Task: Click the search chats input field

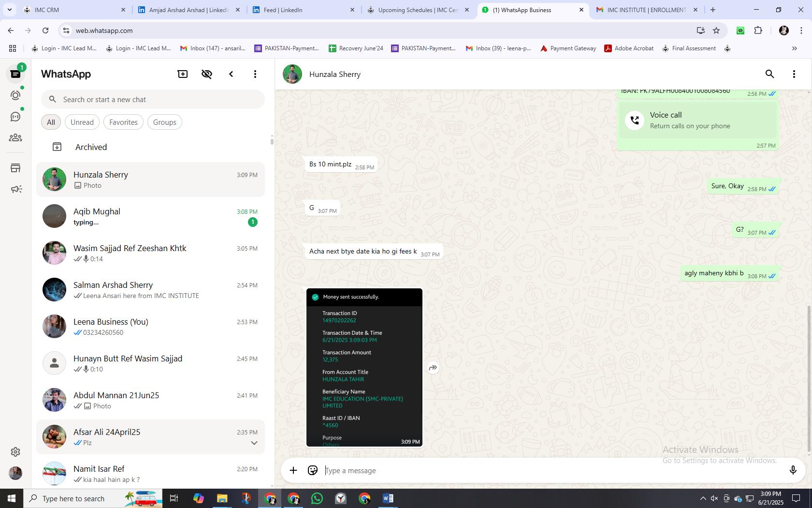Action: pos(153,99)
